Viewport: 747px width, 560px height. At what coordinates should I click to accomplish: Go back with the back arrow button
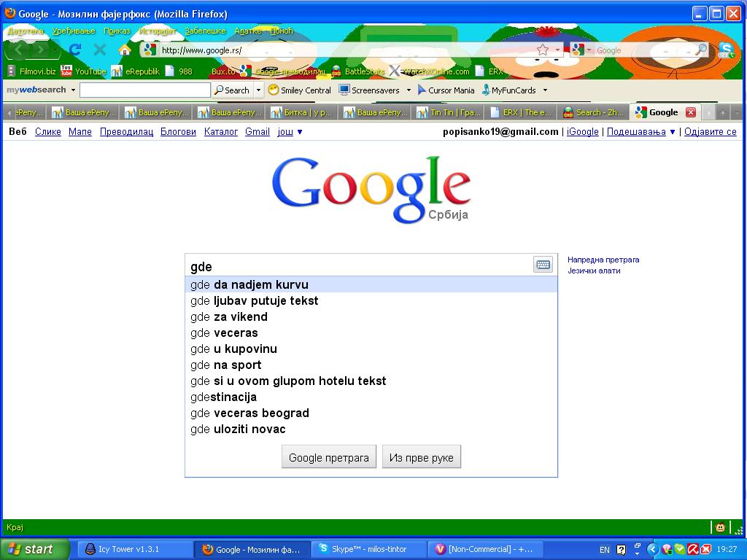point(19,50)
